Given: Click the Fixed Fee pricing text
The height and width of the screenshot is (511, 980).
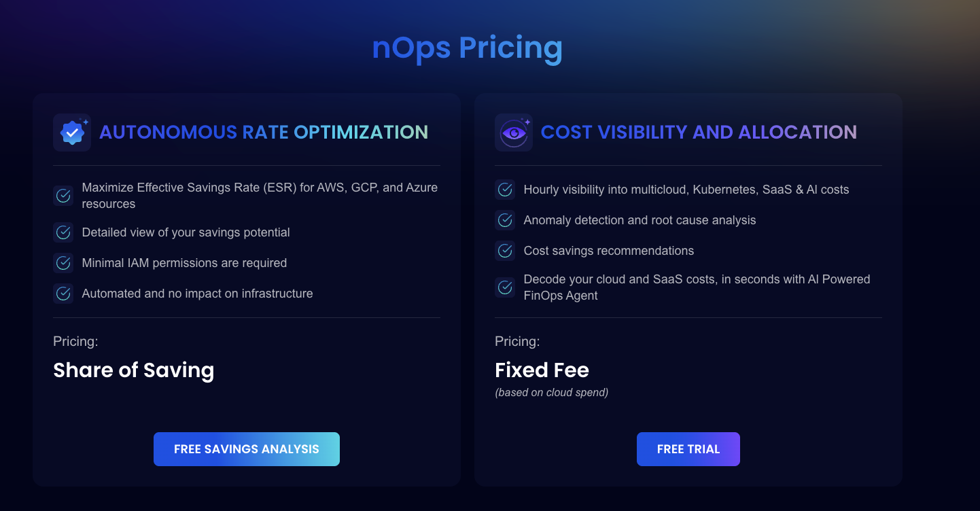Looking at the screenshot, I should [x=542, y=370].
